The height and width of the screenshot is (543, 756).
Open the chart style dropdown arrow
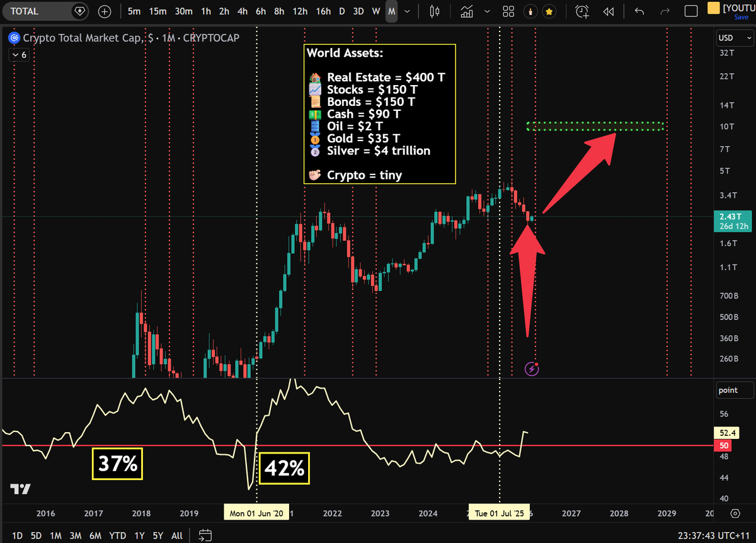click(487, 11)
